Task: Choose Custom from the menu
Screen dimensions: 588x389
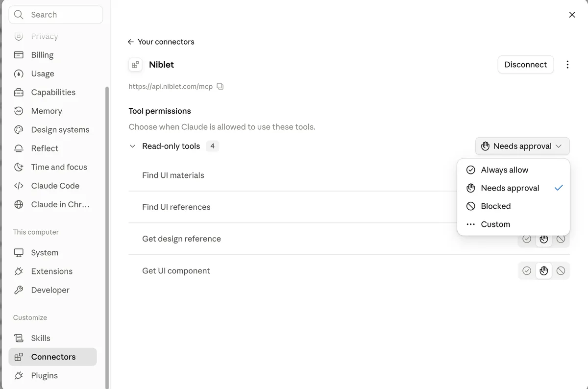Action: pos(514,224)
